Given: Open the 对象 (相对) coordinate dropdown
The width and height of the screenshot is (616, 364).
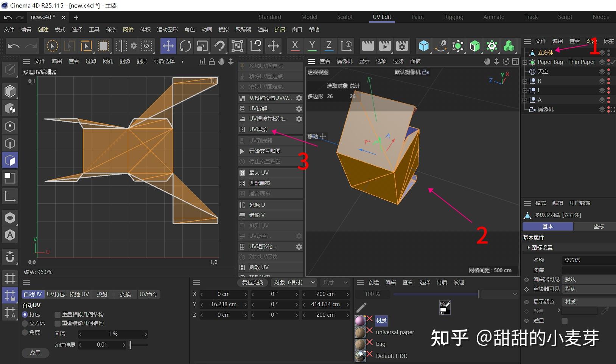Looking at the screenshot, I should coord(294,282).
